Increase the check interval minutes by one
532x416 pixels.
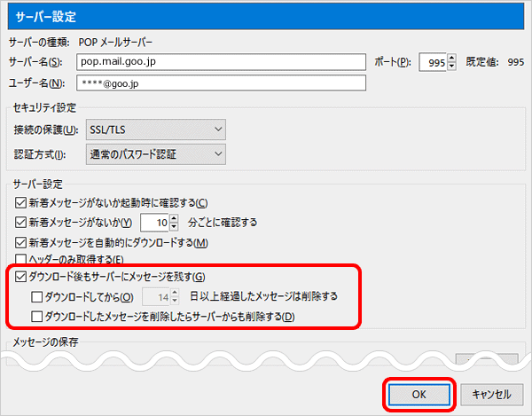click(x=176, y=218)
